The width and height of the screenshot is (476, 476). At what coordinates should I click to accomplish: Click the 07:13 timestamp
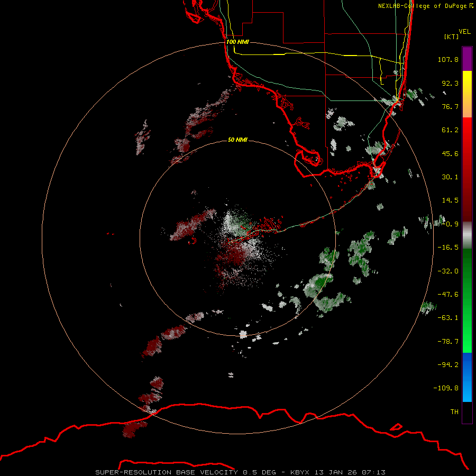click(x=374, y=472)
